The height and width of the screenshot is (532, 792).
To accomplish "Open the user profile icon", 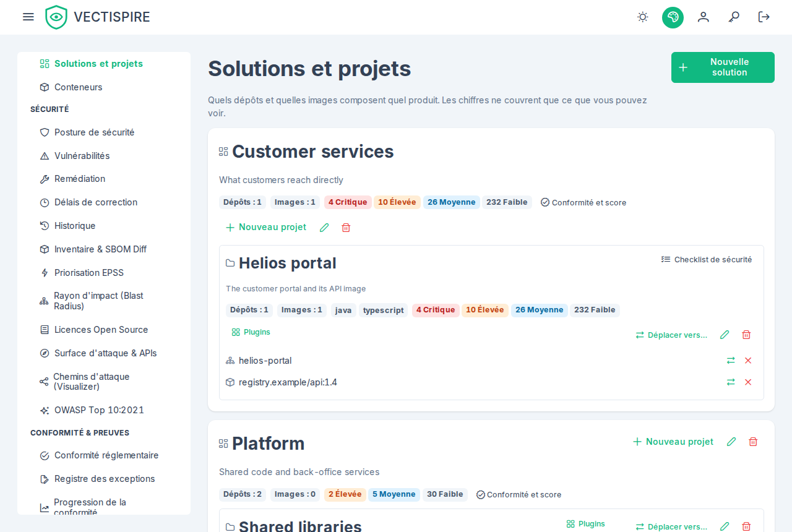I will point(704,17).
